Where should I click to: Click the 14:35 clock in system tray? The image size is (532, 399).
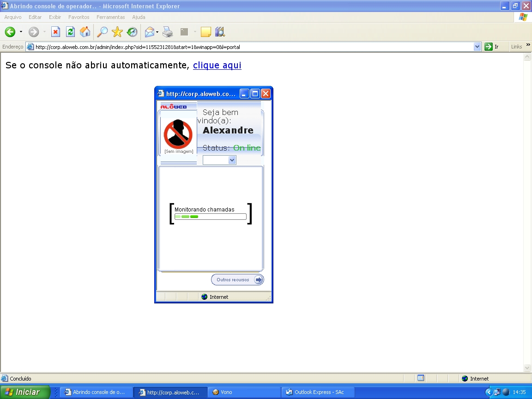pos(519,392)
